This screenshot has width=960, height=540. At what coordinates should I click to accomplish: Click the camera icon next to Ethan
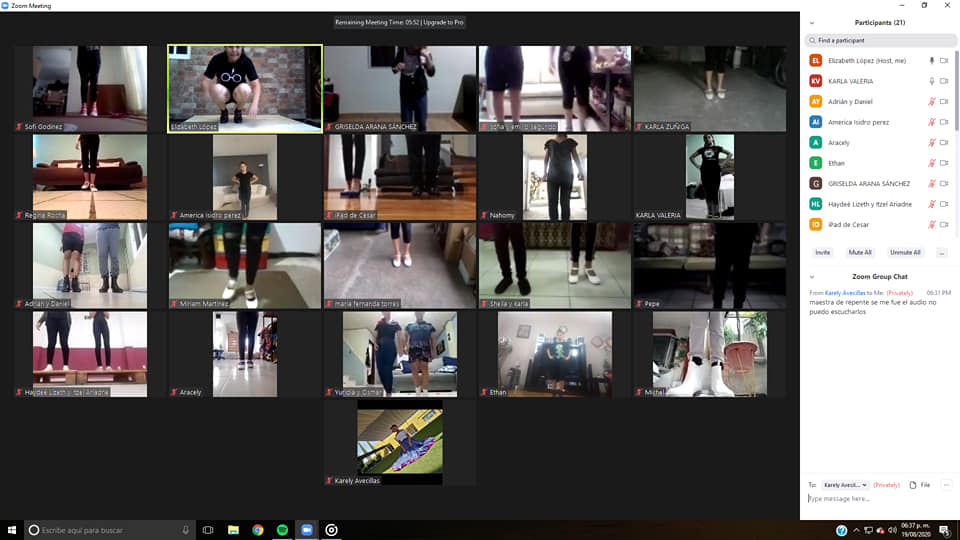coord(944,163)
